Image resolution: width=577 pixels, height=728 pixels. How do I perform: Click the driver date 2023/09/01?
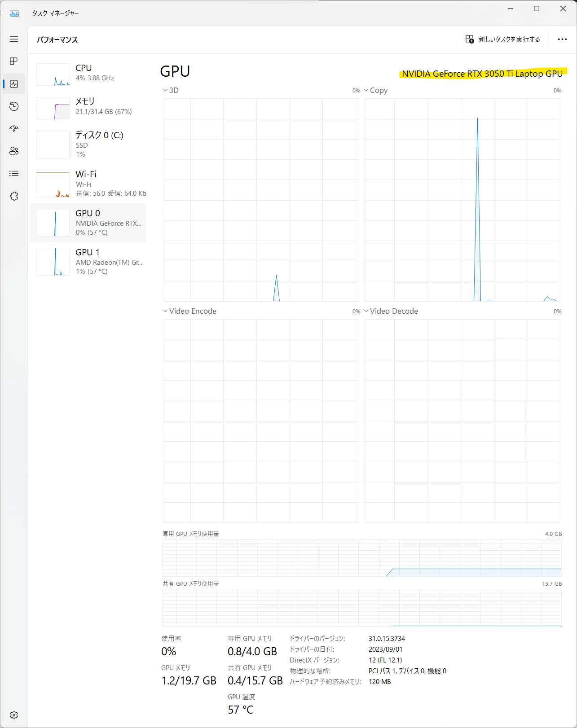coord(385,649)
